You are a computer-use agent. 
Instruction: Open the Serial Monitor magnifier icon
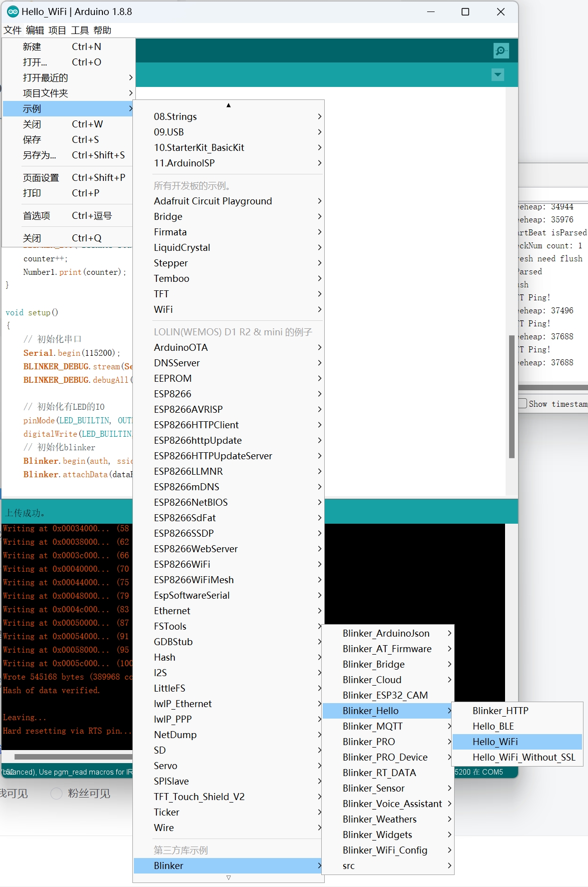coord(501,51)
